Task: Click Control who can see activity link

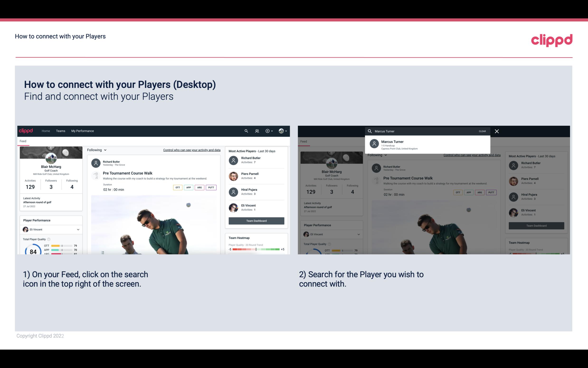Action: coord(191,150)
